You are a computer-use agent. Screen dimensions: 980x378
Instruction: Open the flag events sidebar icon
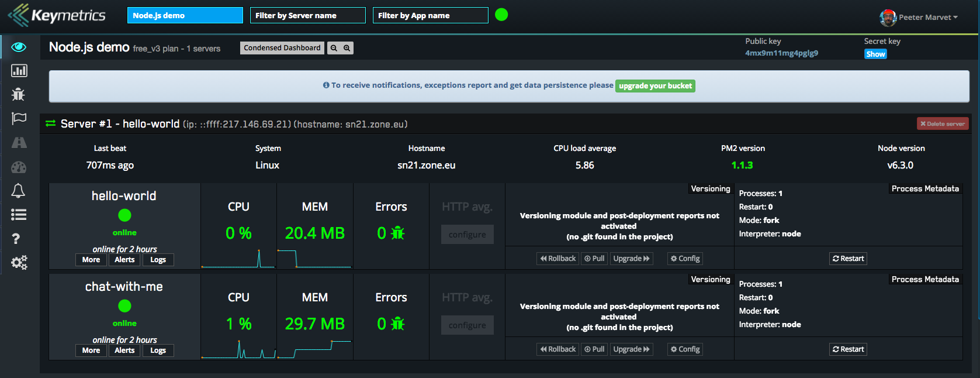19,118
